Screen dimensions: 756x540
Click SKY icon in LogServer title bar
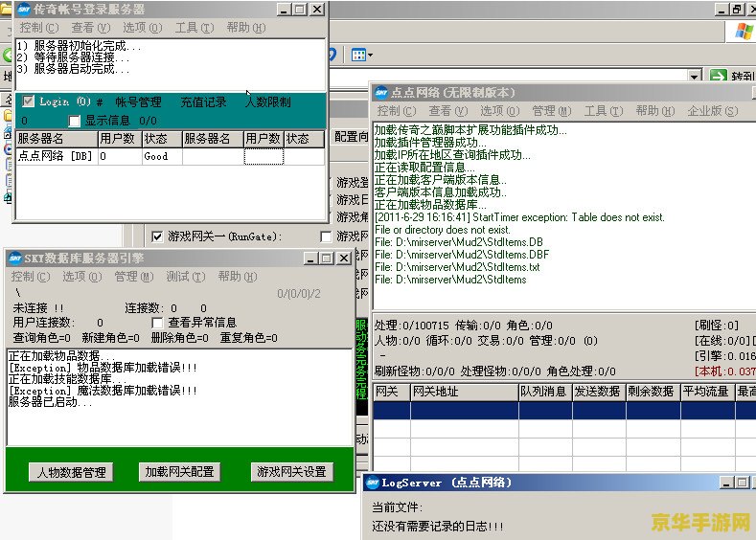pyautogui.click(x=372, y=483)
